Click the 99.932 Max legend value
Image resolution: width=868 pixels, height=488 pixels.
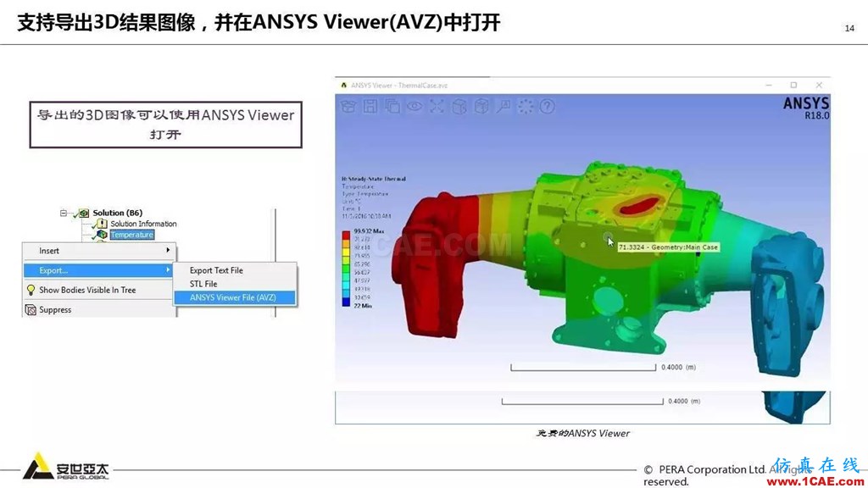click(x=369, y=231)
